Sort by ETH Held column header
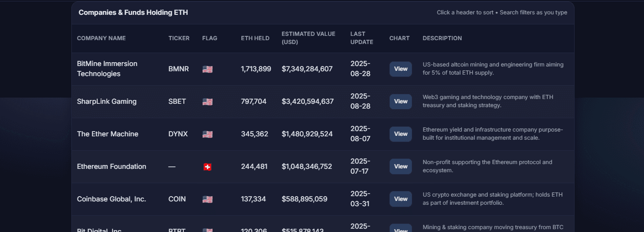The image size is (644, 232). click(x=255, y=38)
